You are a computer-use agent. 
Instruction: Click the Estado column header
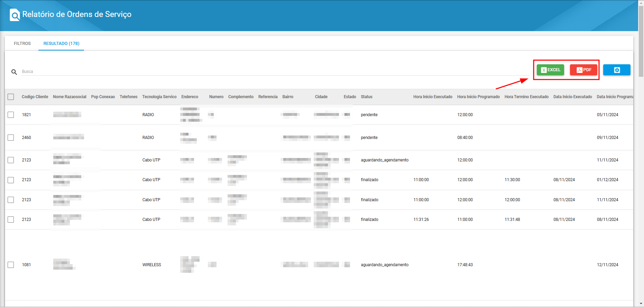tap(350, 97)
